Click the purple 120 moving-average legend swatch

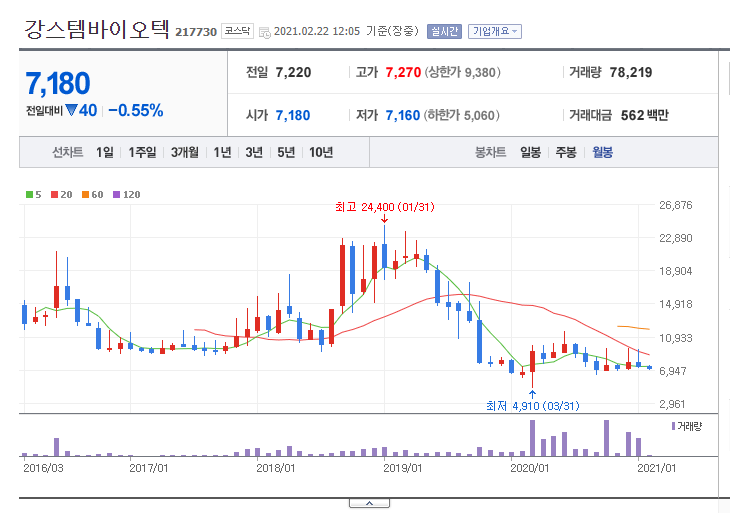coord(116,195)
